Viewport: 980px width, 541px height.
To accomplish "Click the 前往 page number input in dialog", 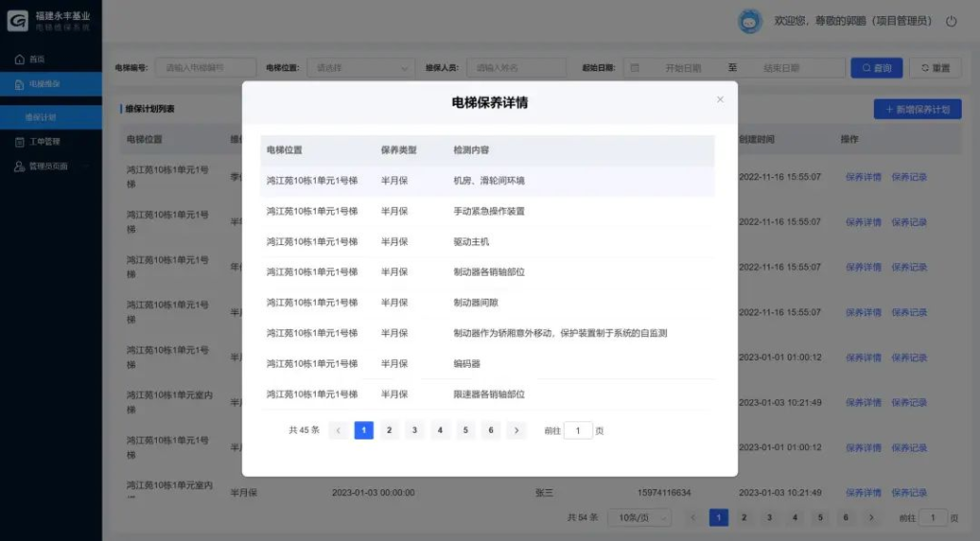I will point(578,431).
